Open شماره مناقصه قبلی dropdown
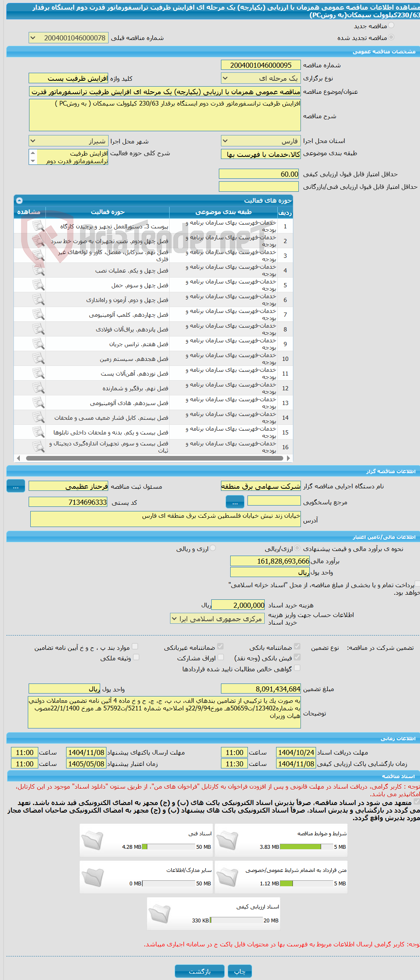The height and width of the screenshot is (980, 420). click(x=68, y=38)
